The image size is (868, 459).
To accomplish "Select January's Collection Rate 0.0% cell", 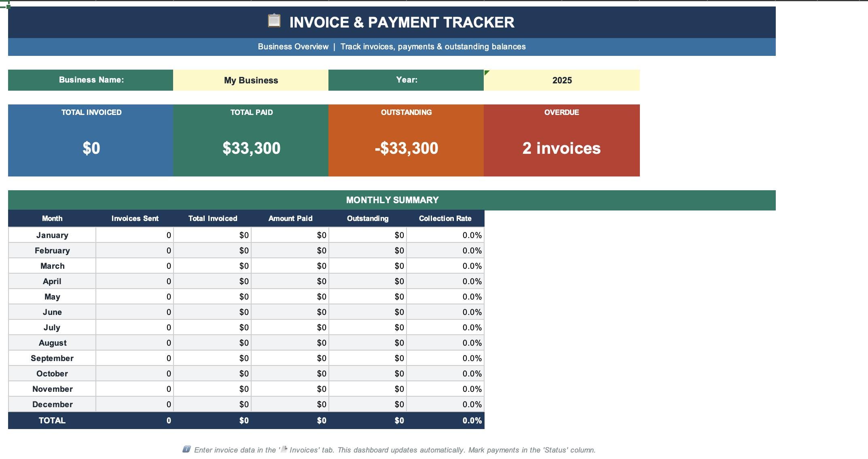I will pyautogui.click(x=445, y=235).
